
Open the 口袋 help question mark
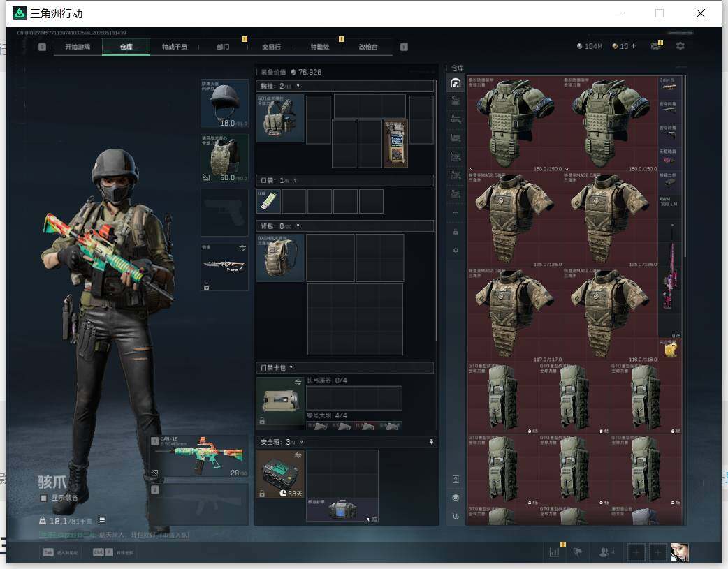296,181
